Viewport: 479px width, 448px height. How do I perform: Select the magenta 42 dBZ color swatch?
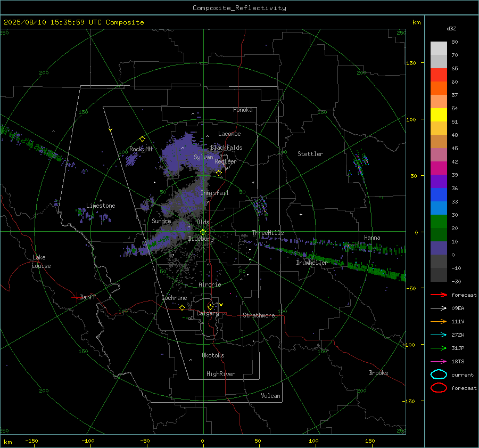tap(439, 168)
